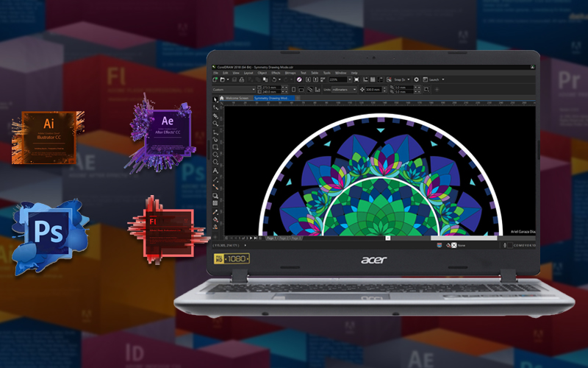Select the Transparency tool
This screenshot has height=368, width=588.
click(215, 203)
